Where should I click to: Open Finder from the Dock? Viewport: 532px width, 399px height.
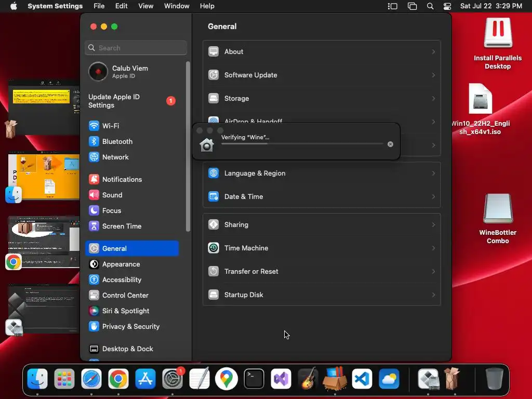(37, 379)
